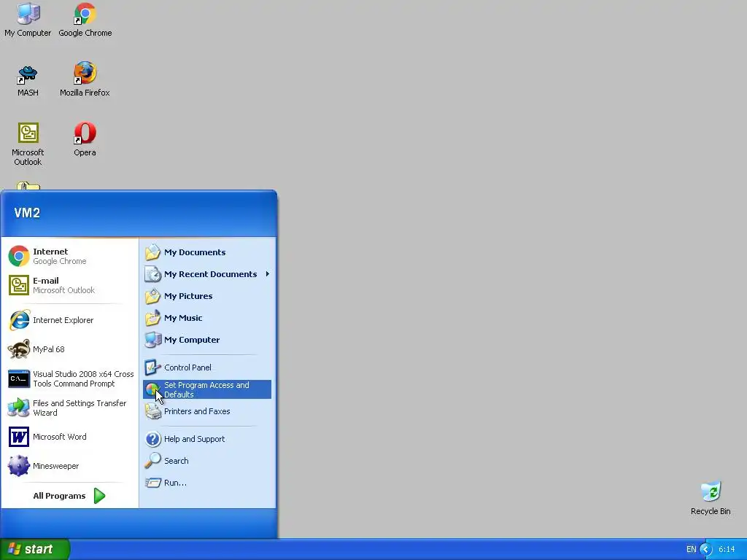
Task: Expand the All Programs list
Action: [69, 496]
